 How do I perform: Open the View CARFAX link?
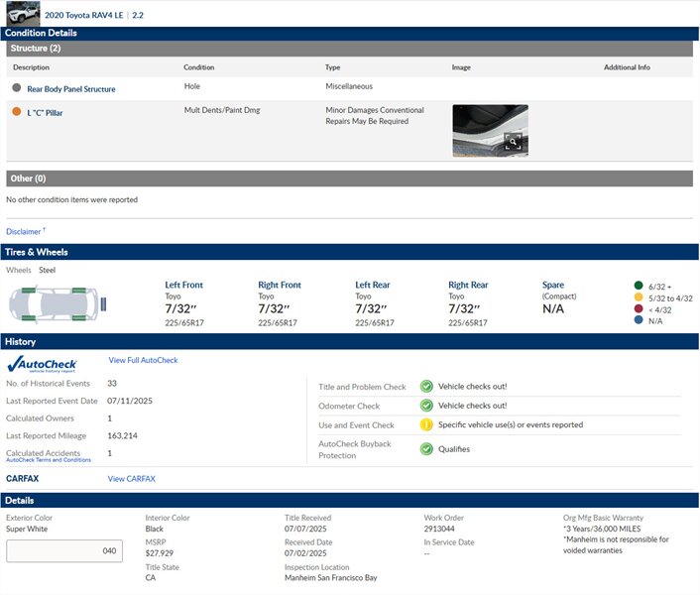pyautogui.click(x=131, y=479)
